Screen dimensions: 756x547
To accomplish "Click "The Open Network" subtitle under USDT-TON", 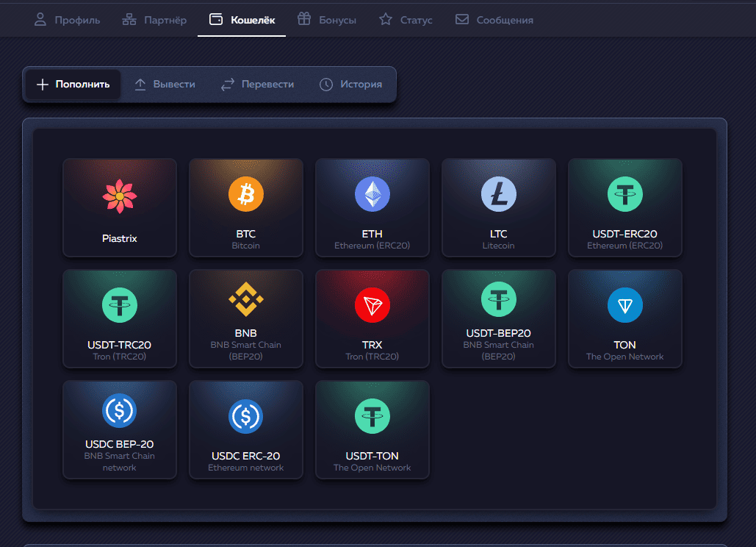I will pos(372,468).
